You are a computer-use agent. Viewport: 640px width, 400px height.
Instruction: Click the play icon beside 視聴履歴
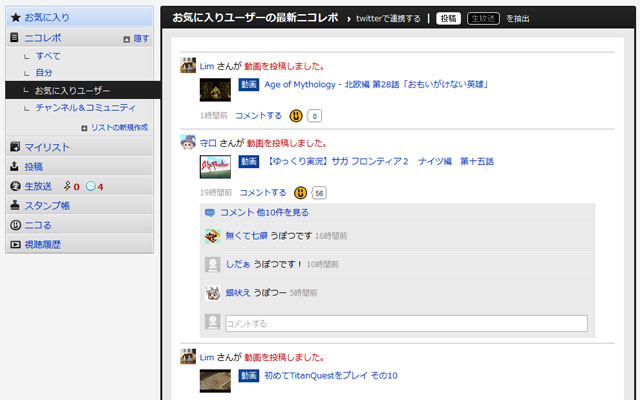pos(15,244)
